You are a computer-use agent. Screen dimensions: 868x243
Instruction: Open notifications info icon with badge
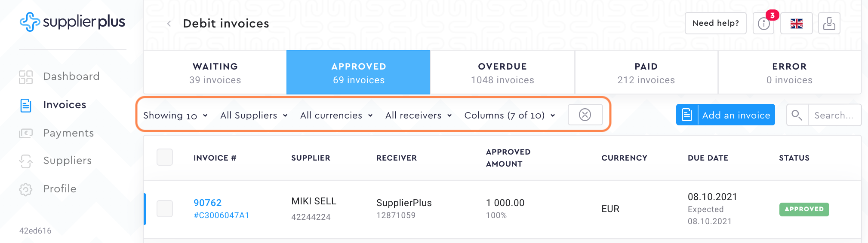pyautogui.click(x=763, y=24)
